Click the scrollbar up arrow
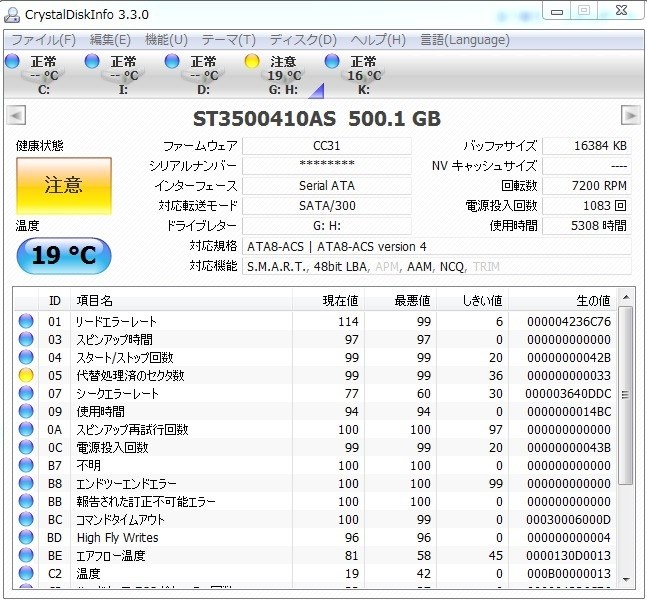This screenshot has height=602, width=647. click(x=626, y=297)
